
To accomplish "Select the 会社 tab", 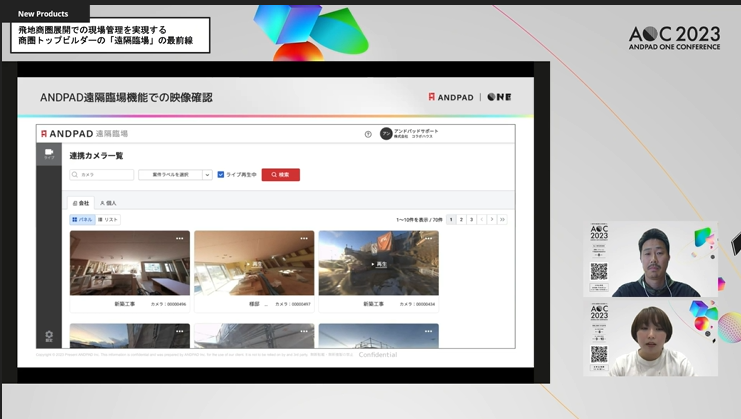I will (x=81, y=203).
